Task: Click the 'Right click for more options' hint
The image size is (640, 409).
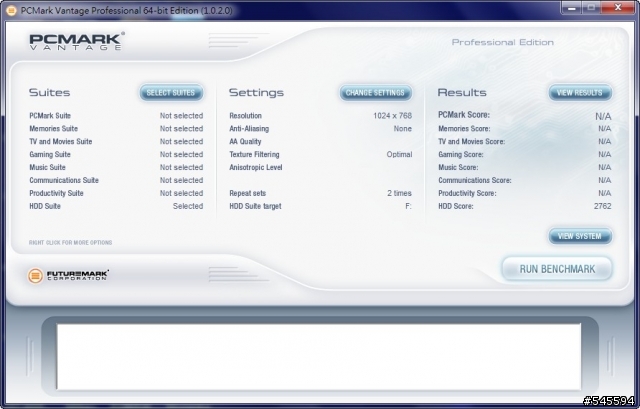Action: point(70,242)
